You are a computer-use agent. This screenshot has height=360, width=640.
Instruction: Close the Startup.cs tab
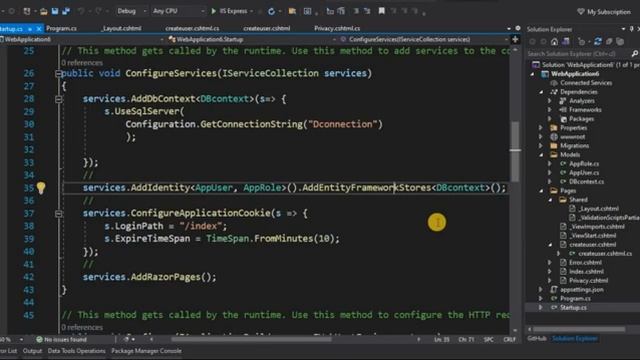pos(39,29)
